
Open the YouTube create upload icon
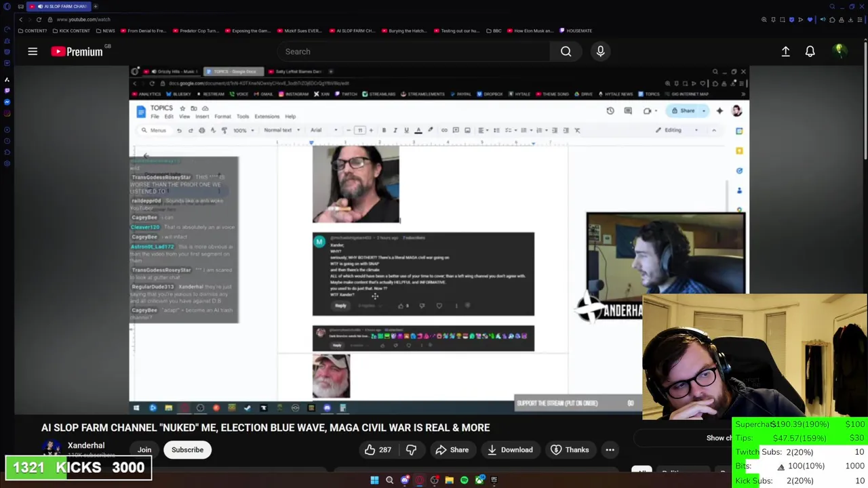(785, 52)
